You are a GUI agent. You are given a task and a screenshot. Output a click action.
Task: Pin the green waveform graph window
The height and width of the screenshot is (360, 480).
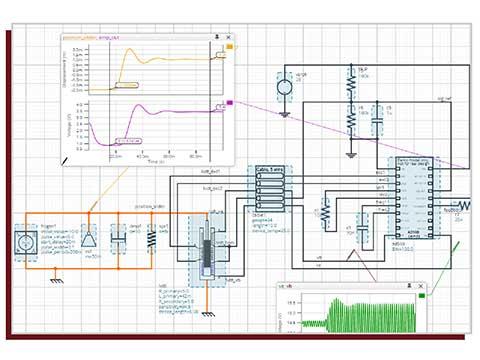[410, 286]
